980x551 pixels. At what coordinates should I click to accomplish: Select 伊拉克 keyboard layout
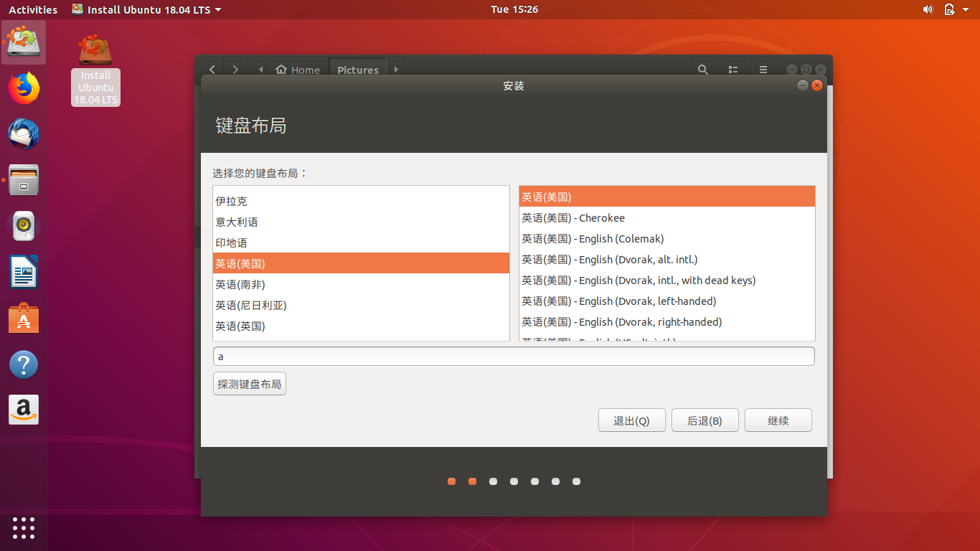(x=362, y=201)
